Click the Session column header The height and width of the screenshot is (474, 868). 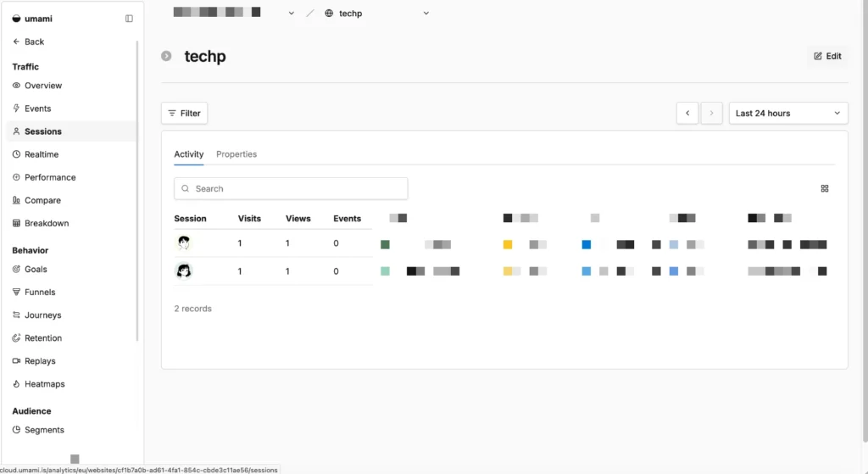tap(190, 218)
